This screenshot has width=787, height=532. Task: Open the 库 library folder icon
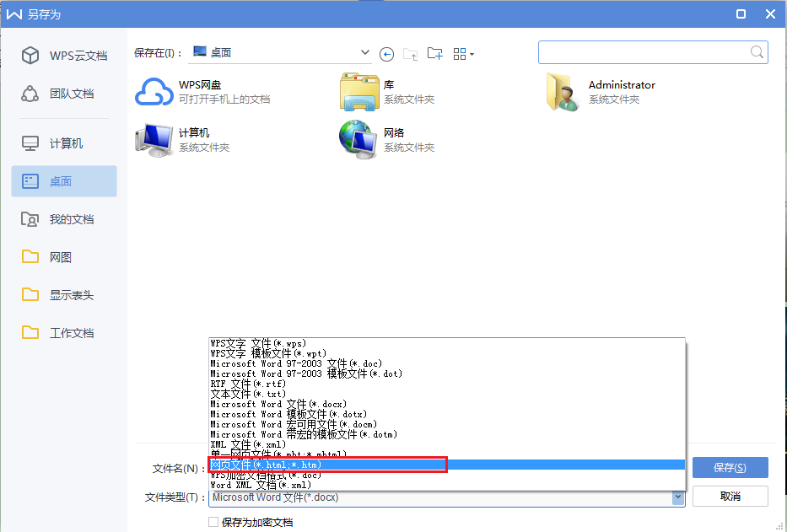click(358, 92)
